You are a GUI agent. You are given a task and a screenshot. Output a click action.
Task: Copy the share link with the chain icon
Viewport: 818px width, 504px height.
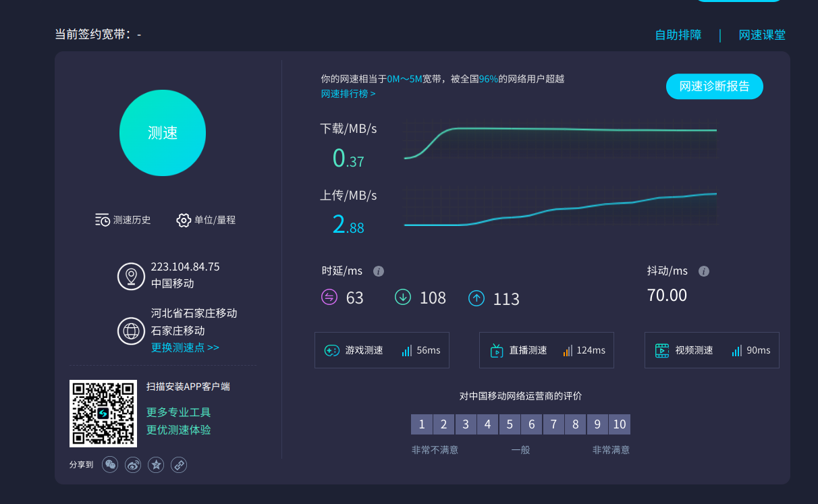tap(179, 464)
